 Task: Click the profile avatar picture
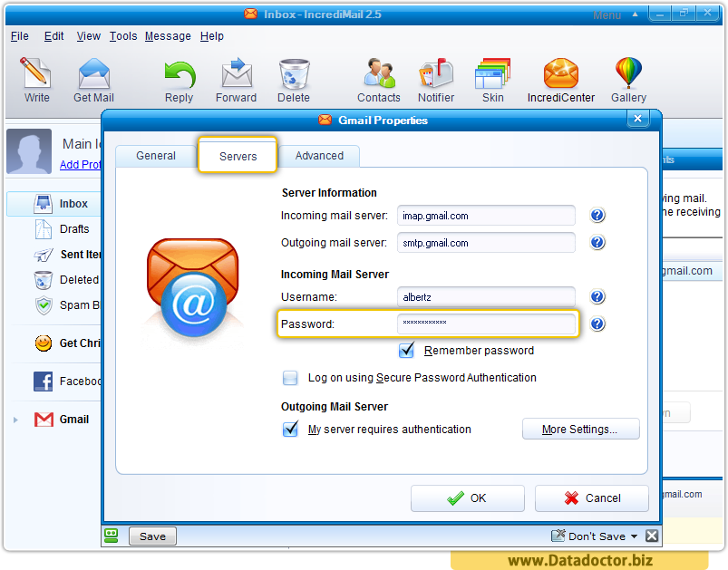coord(29,151)
